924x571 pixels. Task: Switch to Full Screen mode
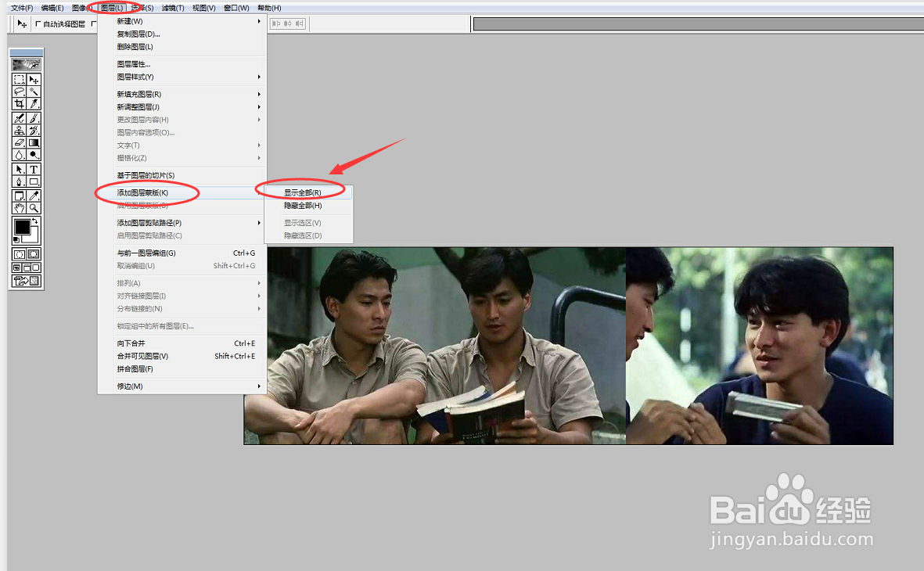(36, 268)
